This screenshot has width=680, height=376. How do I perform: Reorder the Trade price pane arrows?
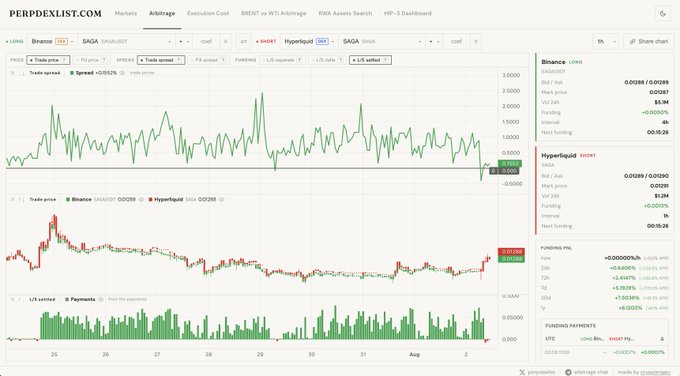pos(21,199)
